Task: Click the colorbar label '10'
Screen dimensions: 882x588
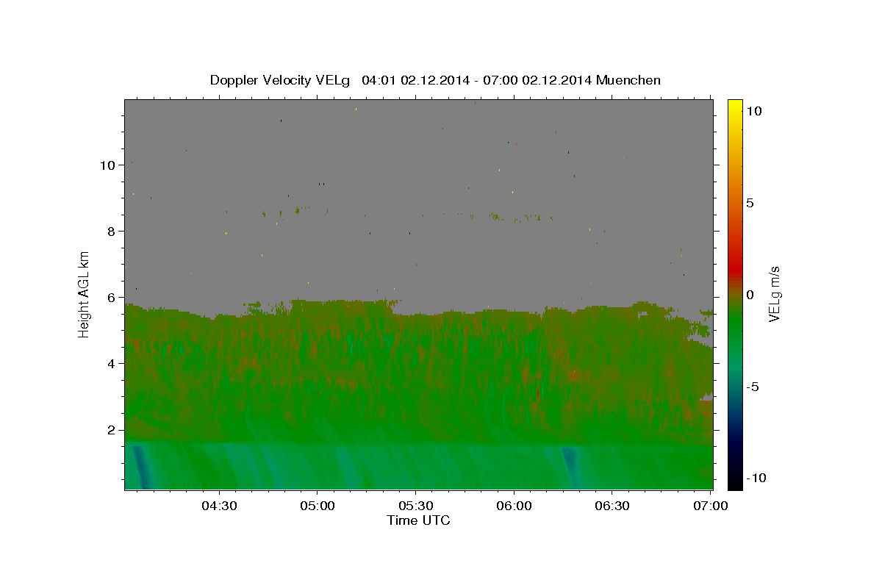Action: 753,111
